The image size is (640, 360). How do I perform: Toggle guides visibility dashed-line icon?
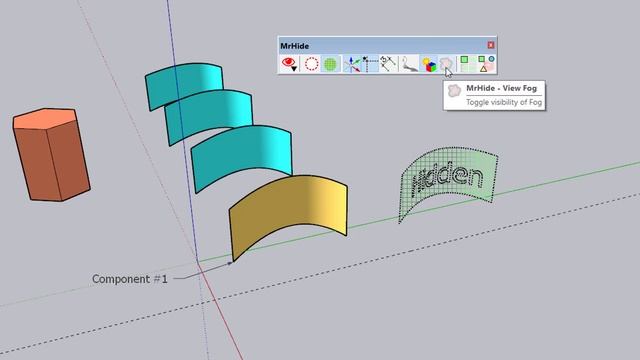click(370, 64)
